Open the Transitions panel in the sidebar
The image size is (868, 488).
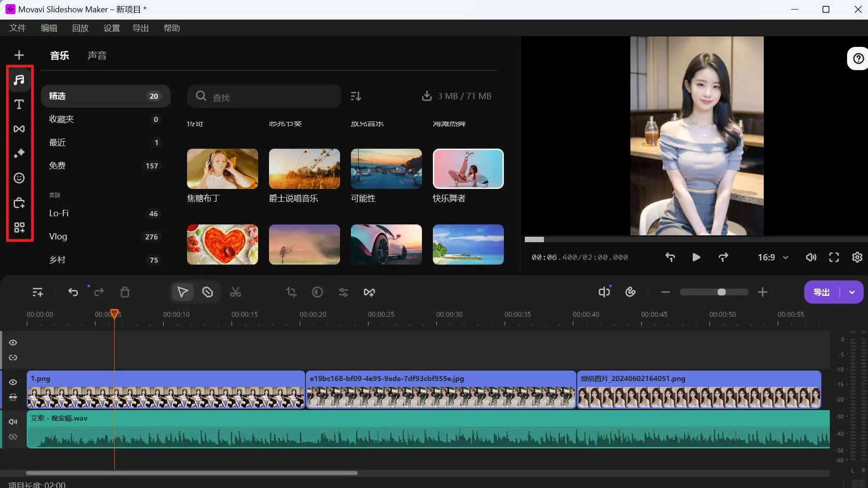tap(20, 129)
